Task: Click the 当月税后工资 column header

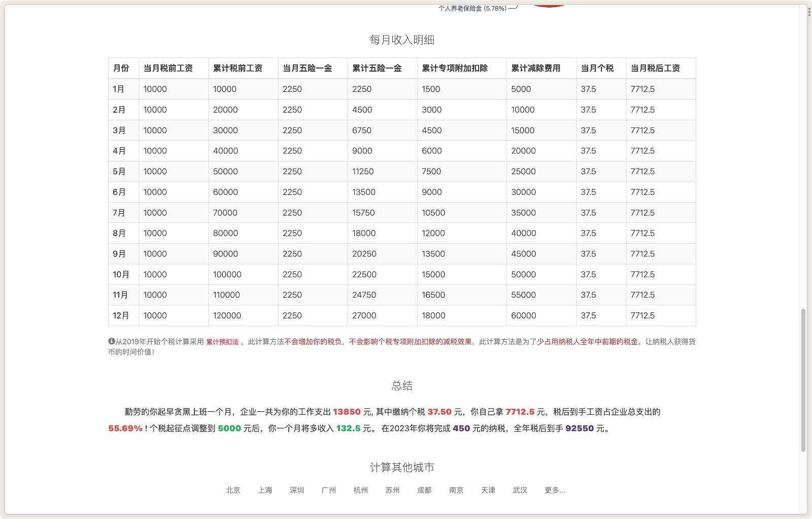Action: 655,68
